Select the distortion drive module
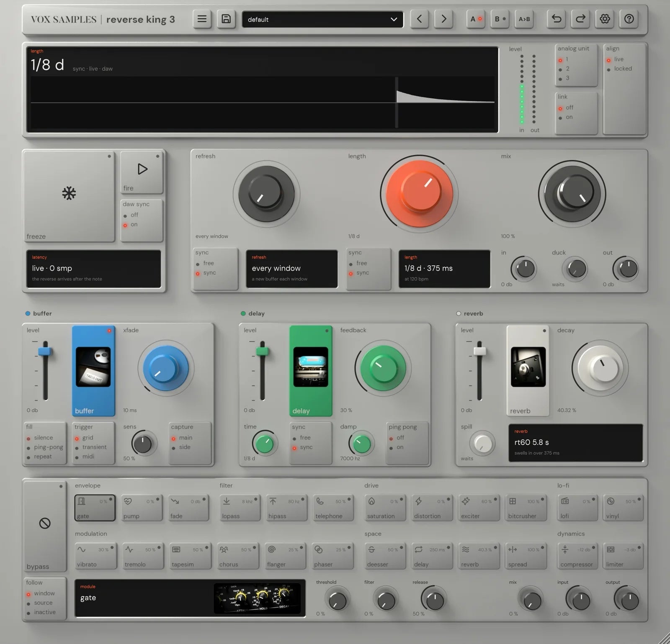The width and height of the screenshot is (670, 644). tap(432, 508)
